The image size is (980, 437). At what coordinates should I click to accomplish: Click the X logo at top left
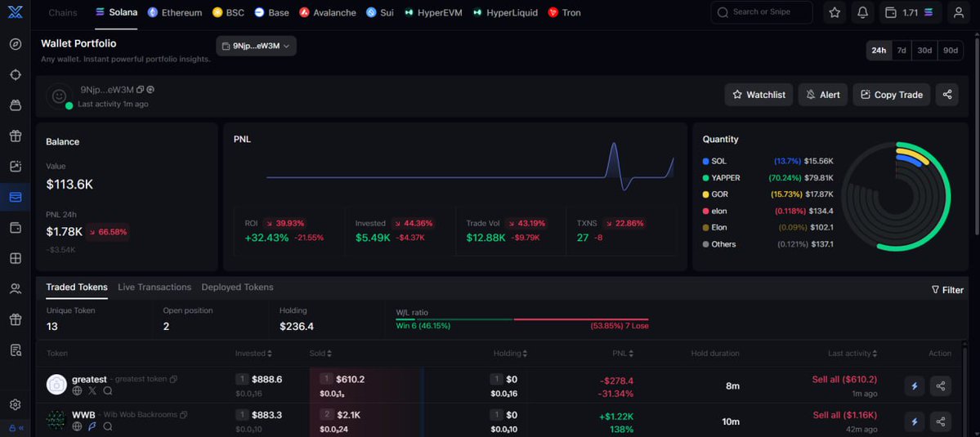(16, 12)
